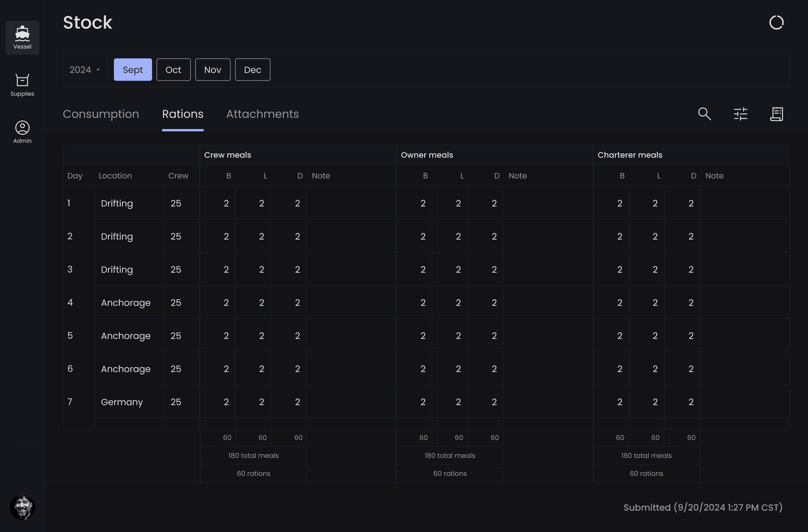
Task: Select the Dec month button
Action: point(252,70)
